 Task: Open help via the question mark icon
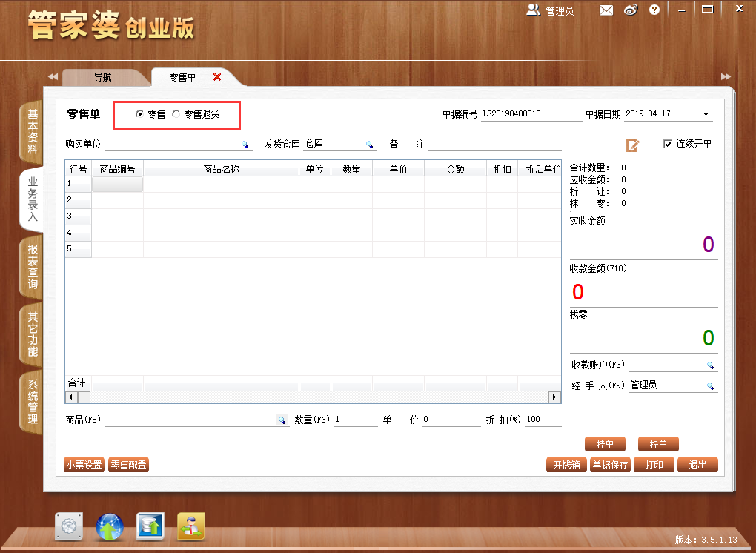tap(654, 10)
